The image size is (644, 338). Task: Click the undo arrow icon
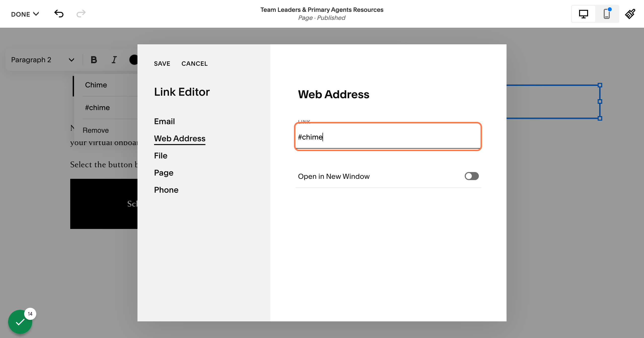(59, 14)
